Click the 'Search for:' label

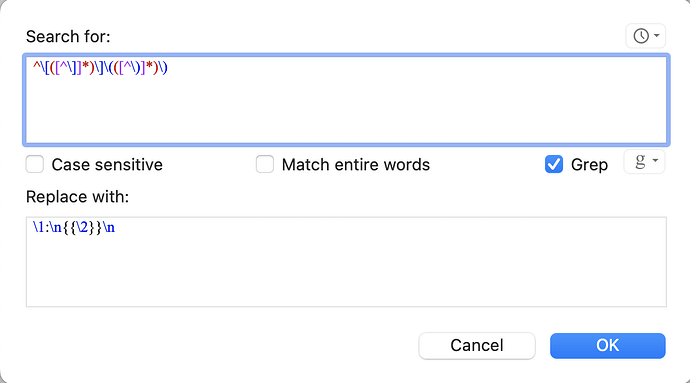pos(68,37)
